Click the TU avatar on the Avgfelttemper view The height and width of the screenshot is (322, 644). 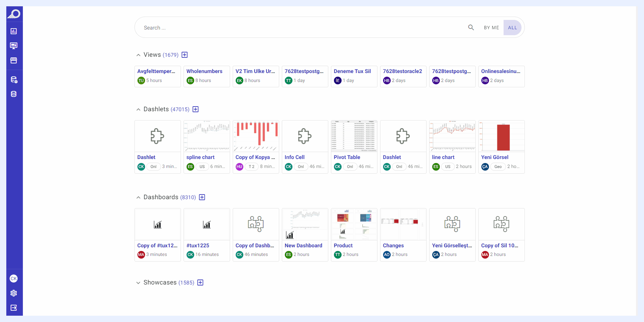pos(141,81)
